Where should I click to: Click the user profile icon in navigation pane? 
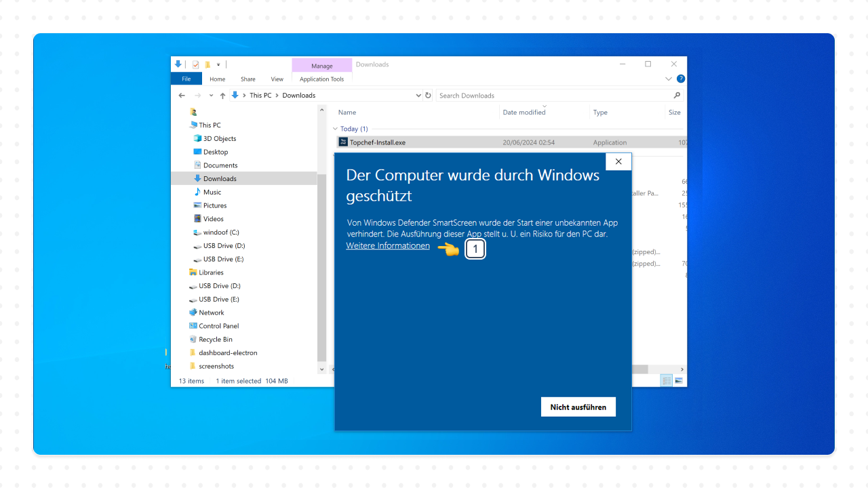[x=193, y=112]
